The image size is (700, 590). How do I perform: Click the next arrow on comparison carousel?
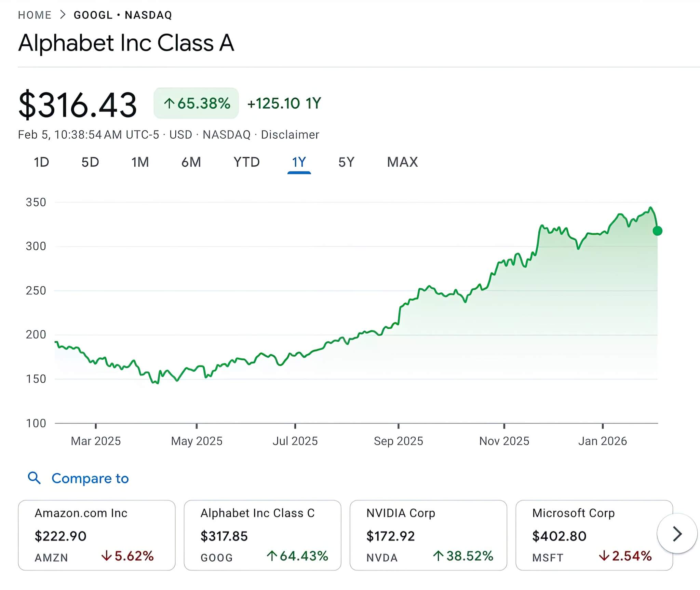(x=677, y=534)
